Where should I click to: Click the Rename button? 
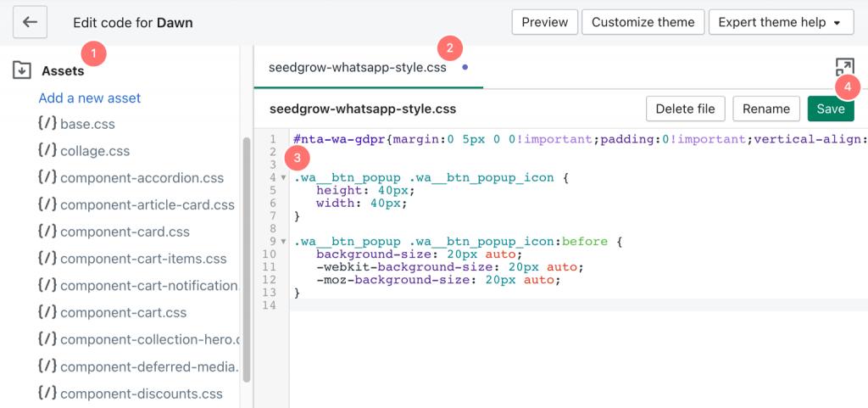click(766, 109)
